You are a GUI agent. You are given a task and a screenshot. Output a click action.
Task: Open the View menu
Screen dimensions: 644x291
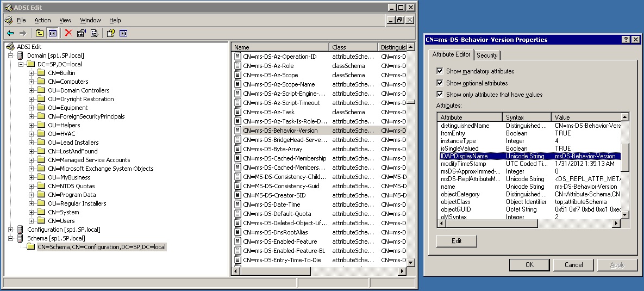[65, 20]
